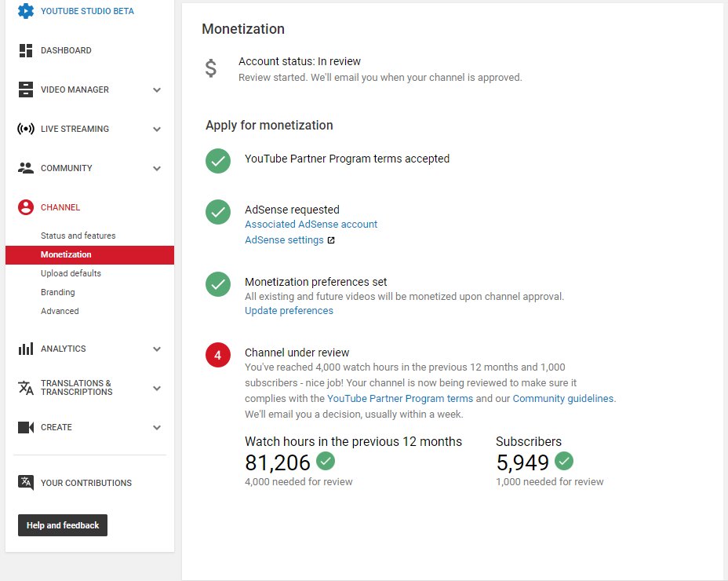Open Advanced channel settings
Viewport: 728px width, 581px height.
60,311
